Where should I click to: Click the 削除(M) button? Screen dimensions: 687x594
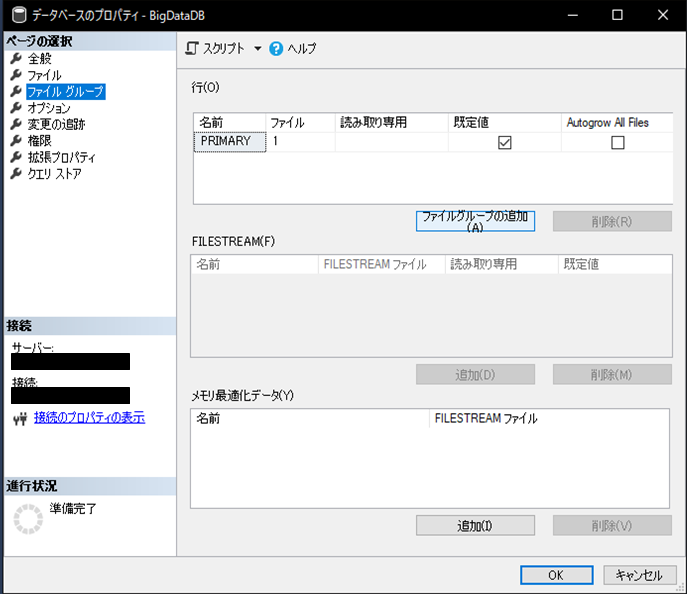click(612, 375)
